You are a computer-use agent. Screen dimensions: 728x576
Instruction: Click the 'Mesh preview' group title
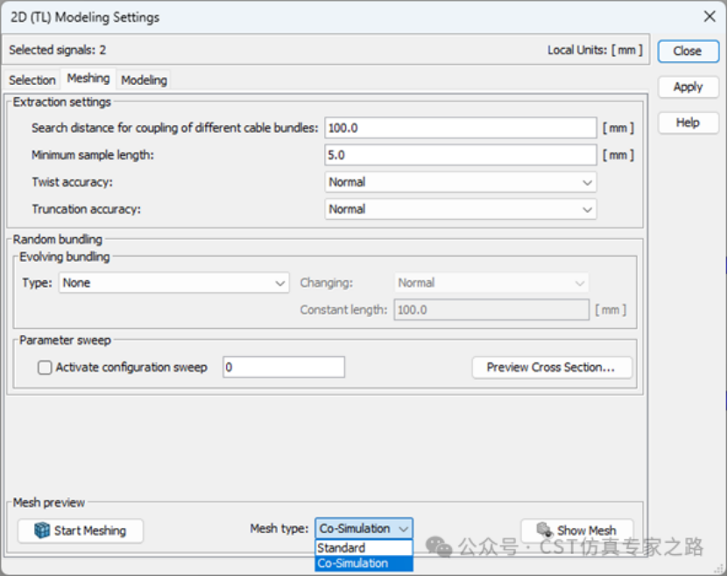[x=49, y=502]
